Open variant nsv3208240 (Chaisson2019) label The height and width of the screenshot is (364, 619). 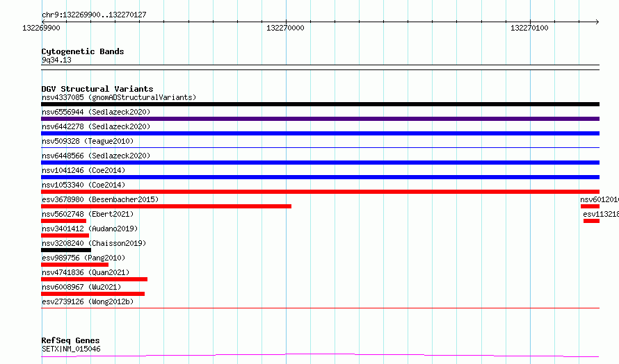coord(94,243)
